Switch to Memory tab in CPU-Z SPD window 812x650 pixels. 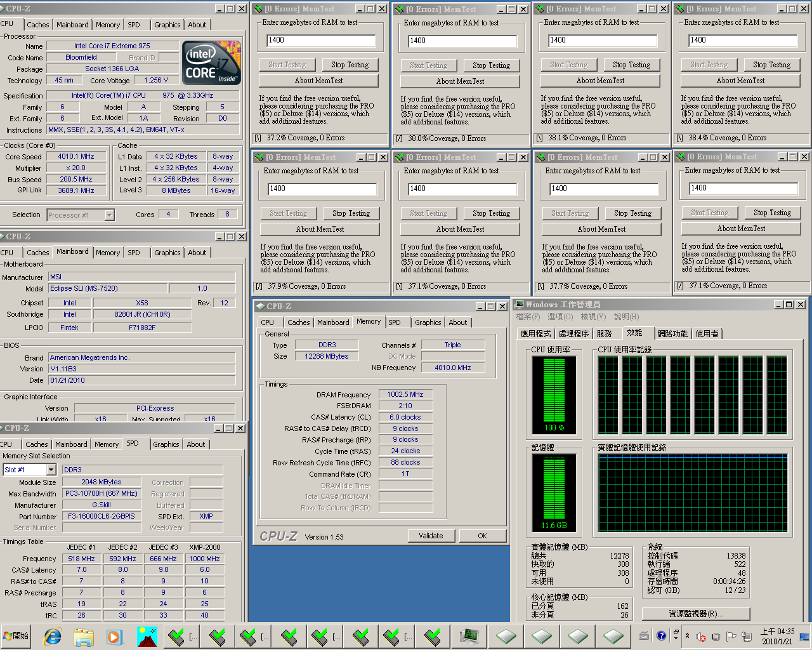coord(107,444)
